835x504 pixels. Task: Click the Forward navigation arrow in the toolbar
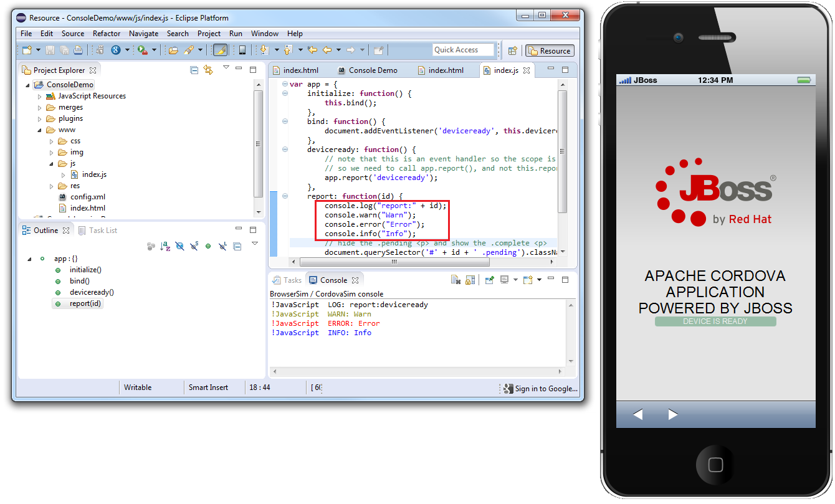351,50
